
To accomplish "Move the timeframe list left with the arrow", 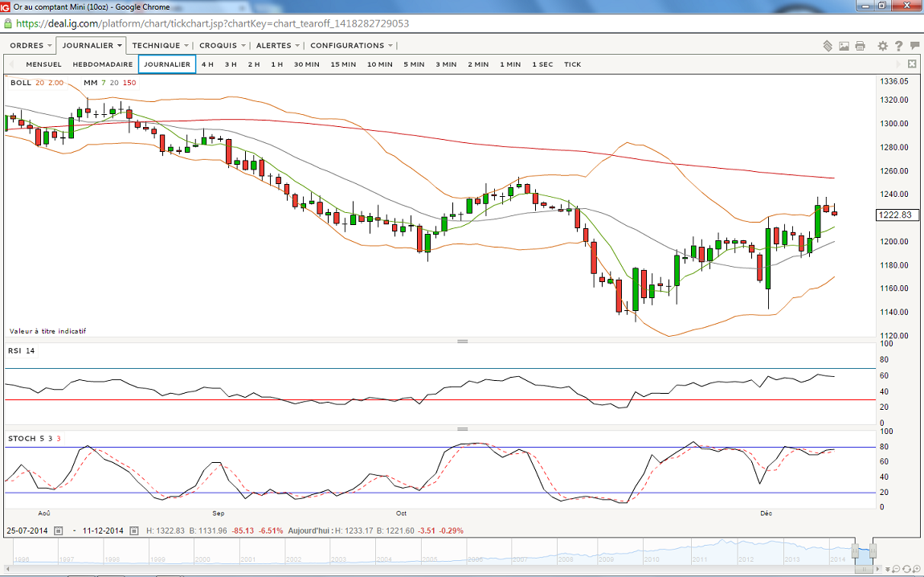I will pos(11,63).
